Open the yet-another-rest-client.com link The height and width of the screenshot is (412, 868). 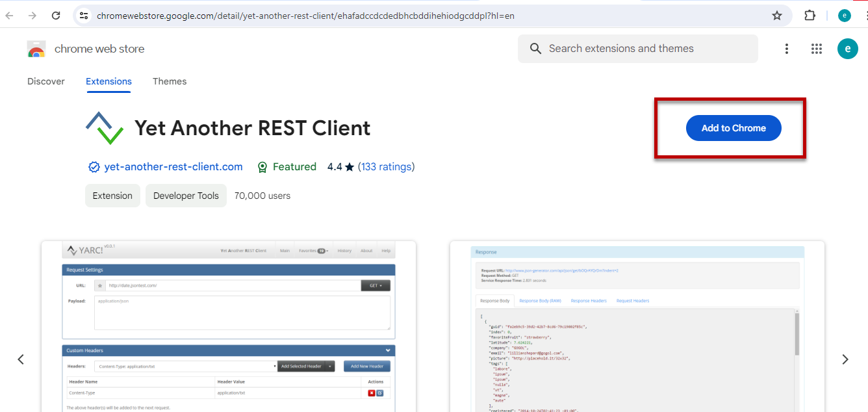click(x=173, y=166)
